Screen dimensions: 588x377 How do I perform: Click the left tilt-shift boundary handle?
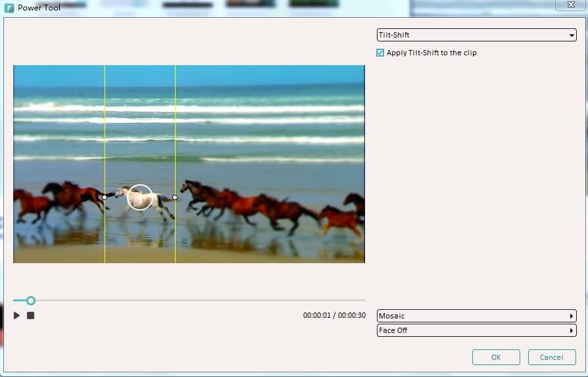coord(105,197)
